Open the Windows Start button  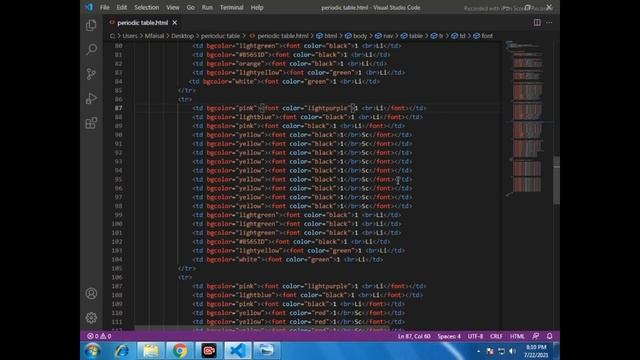point(93,351)
